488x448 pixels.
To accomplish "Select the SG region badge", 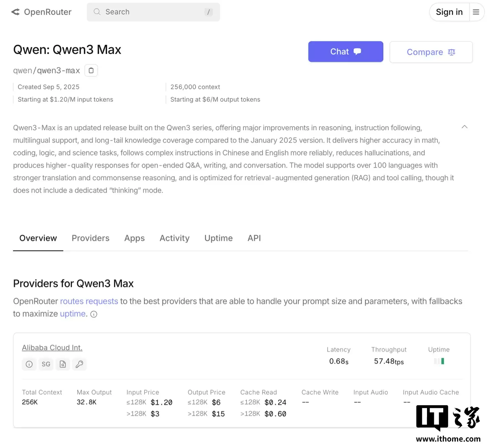I will (x=46, y=364).
